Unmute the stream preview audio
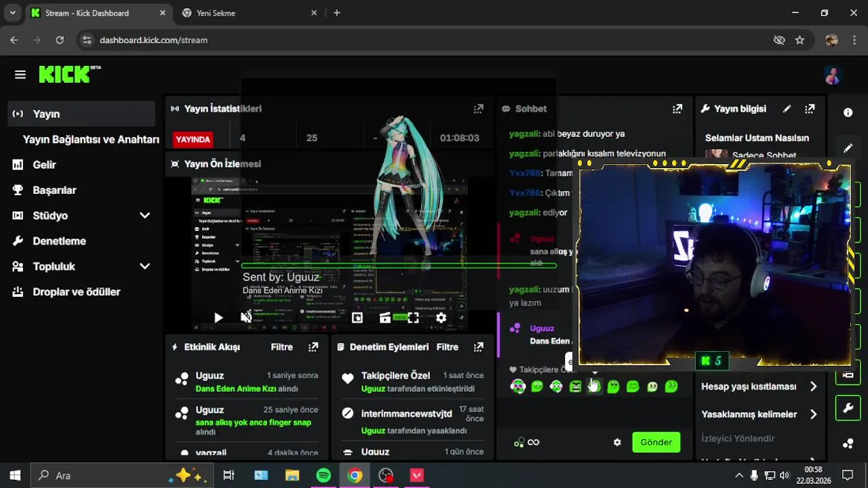Image resolution: width=868 pixels, height=488 pixels. 246,317
